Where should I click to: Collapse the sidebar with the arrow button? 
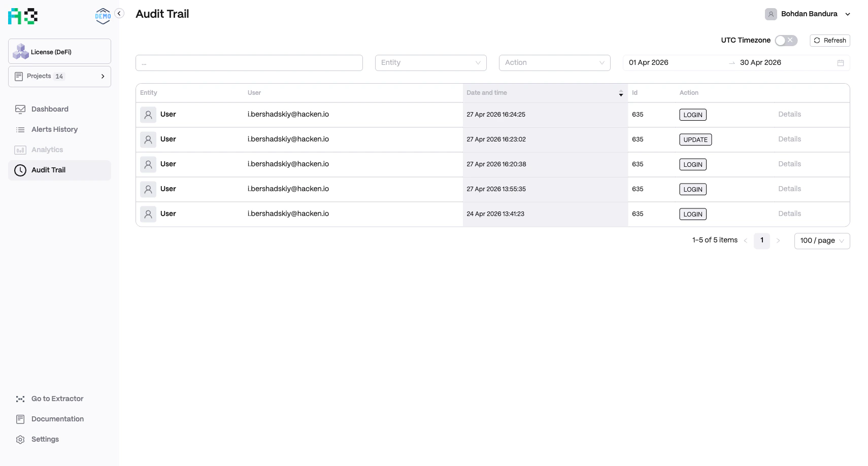(x=119, y=14)
